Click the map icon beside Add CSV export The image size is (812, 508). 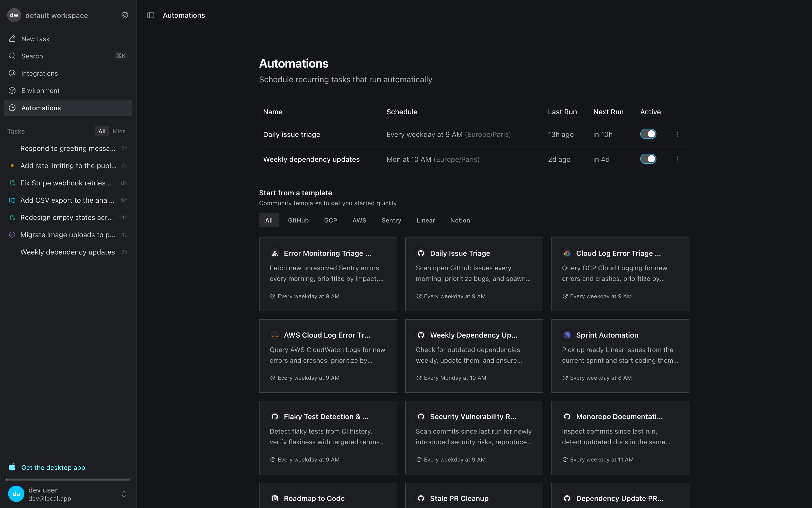point(12,200)
